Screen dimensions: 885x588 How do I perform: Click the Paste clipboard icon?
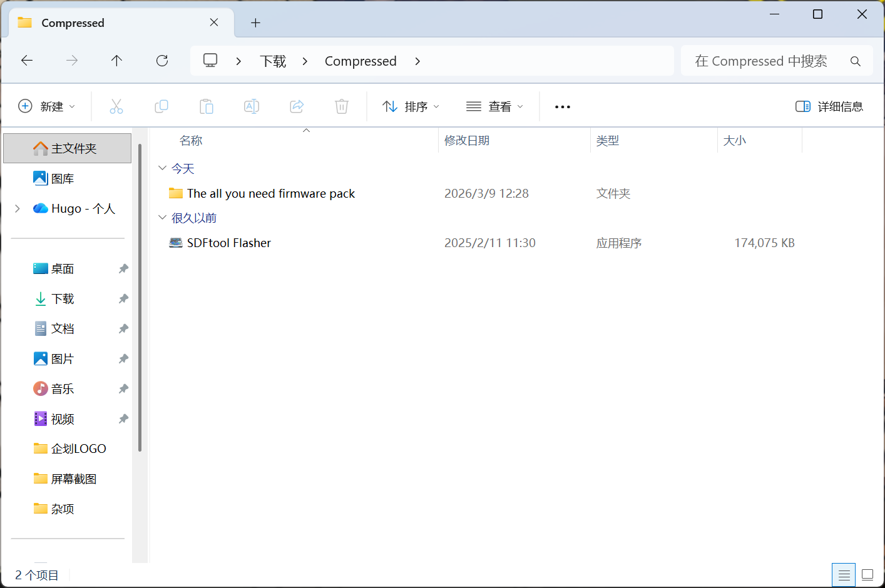(207, 106)
